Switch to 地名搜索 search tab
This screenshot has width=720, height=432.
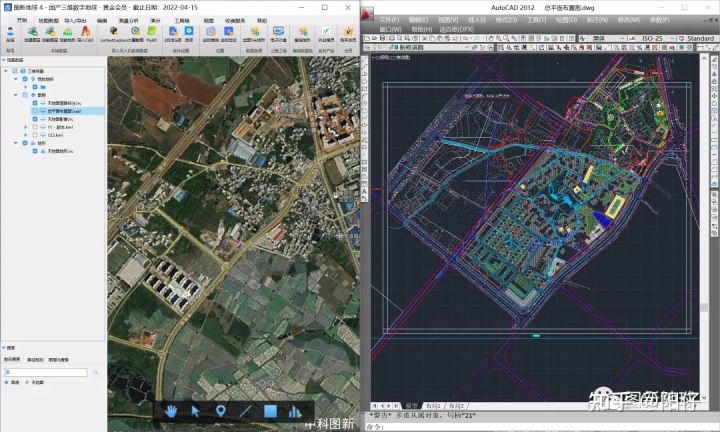pos(12,359)
